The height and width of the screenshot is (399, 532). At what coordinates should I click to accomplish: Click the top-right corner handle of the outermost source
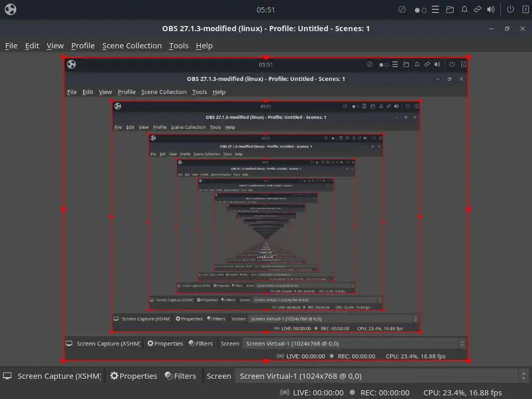point(469,57)
